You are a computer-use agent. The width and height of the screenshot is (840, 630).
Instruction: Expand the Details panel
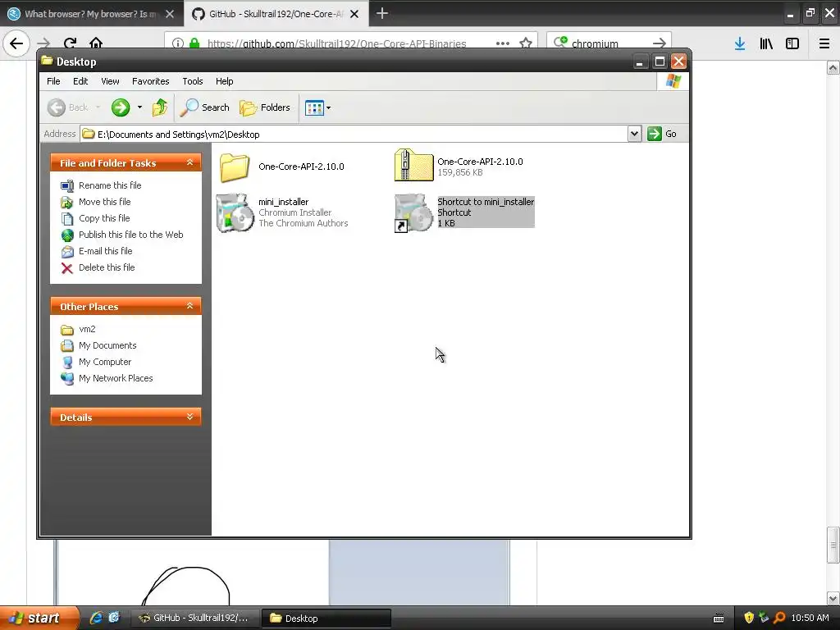point(189,417)
